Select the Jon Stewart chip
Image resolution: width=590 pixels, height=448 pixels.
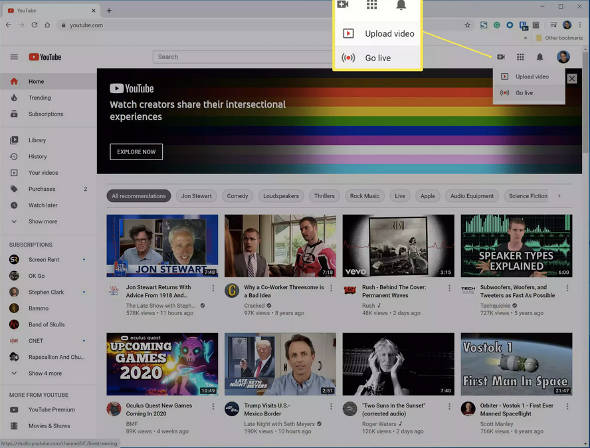(x=196, y=196)
